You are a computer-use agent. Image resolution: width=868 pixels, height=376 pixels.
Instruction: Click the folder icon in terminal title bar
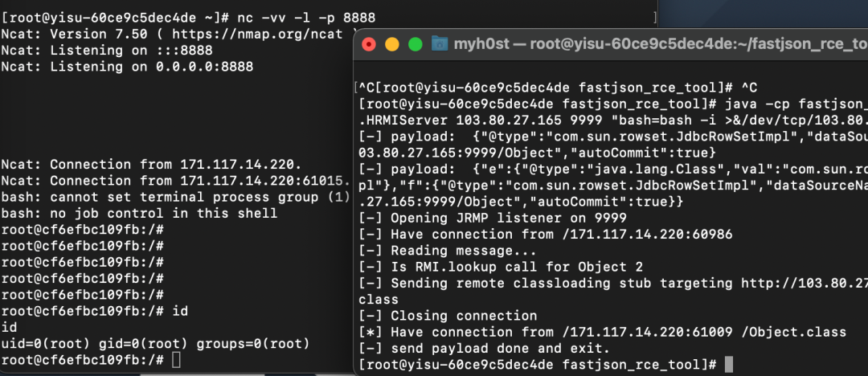pyautogui.click(x=440, y=43)
